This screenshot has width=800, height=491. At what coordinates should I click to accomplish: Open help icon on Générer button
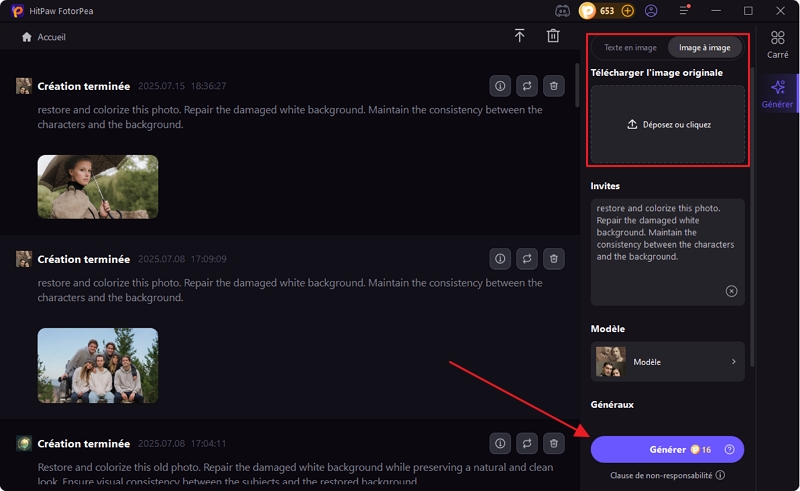(x=729, y=450)
